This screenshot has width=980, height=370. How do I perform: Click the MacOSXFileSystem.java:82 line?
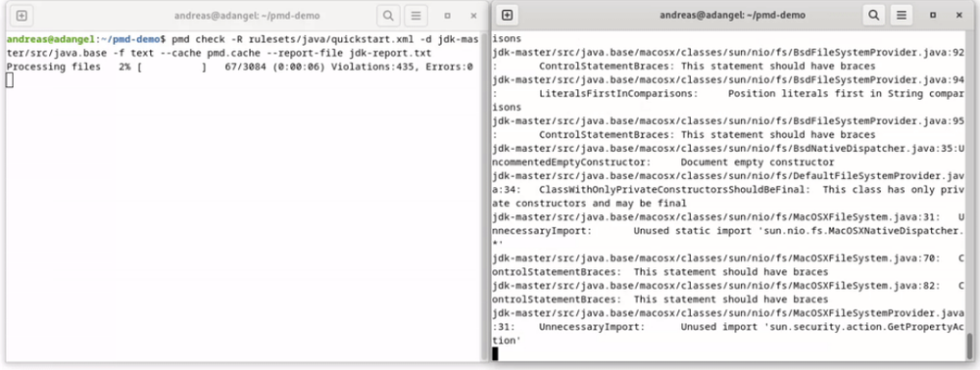pyautogui.click(x=728, y=286)
